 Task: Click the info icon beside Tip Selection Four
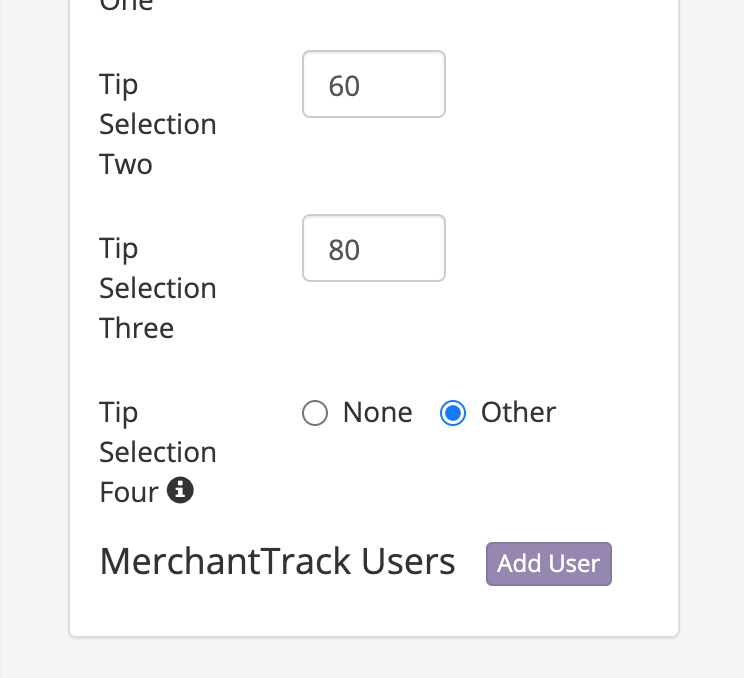(x=180, y=491)
